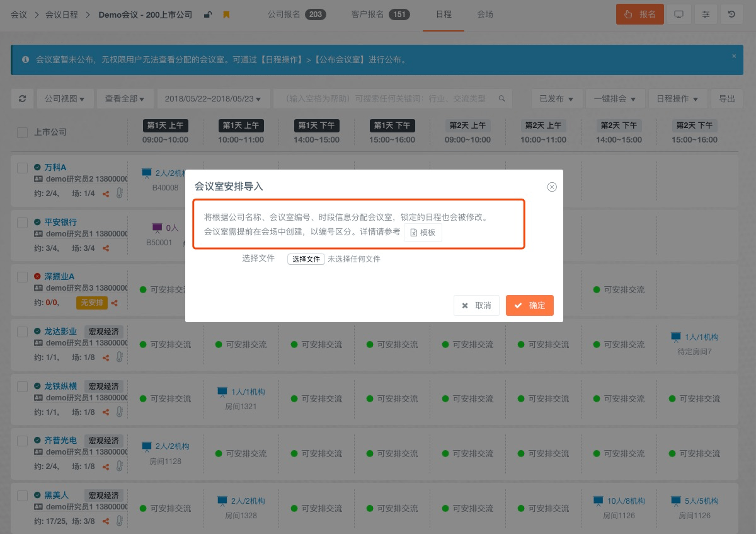Open the sliders settings icon at top right

pos(705,14)
